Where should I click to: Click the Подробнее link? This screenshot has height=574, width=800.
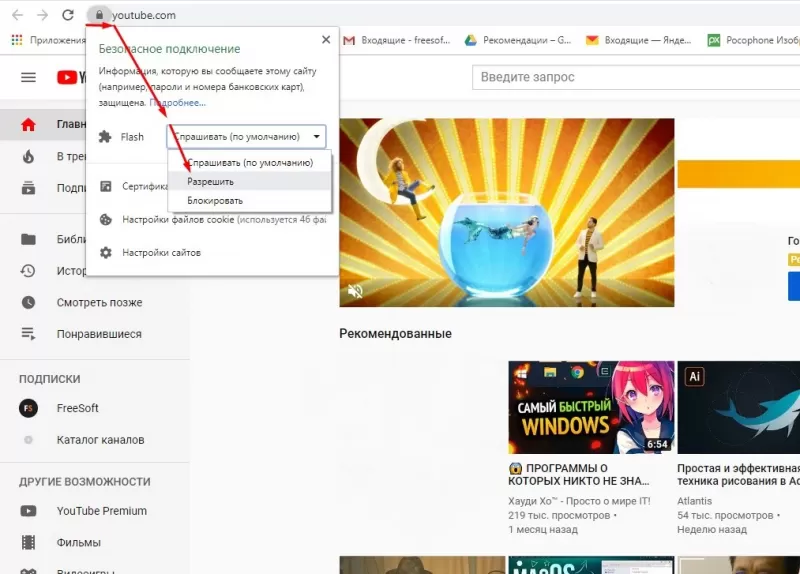178,103
